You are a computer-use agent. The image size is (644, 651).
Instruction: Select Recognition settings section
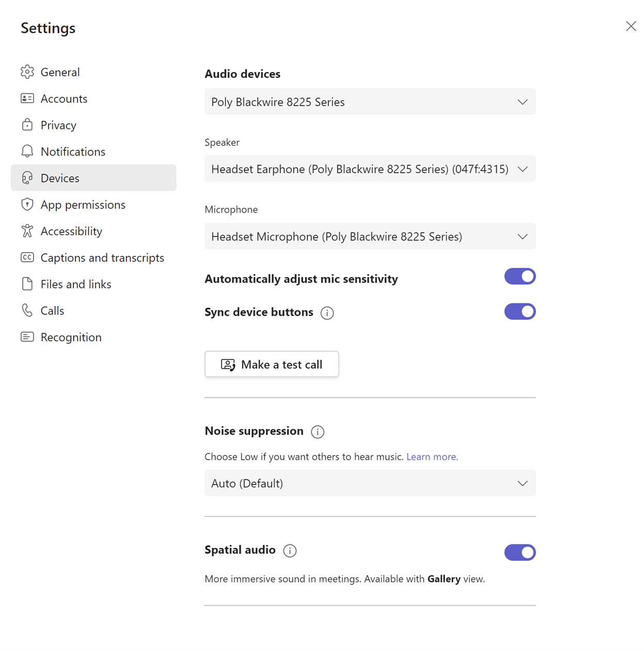tap(93, 337)
